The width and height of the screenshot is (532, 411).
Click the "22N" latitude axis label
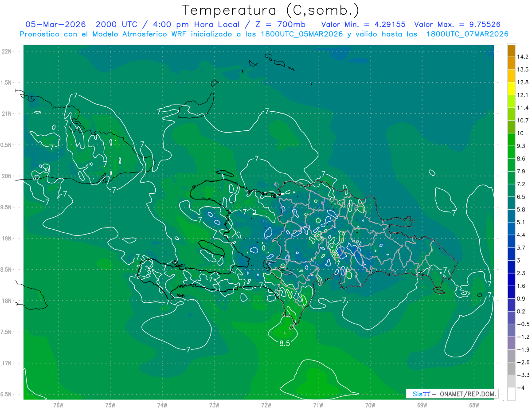(x=7, y=51)
